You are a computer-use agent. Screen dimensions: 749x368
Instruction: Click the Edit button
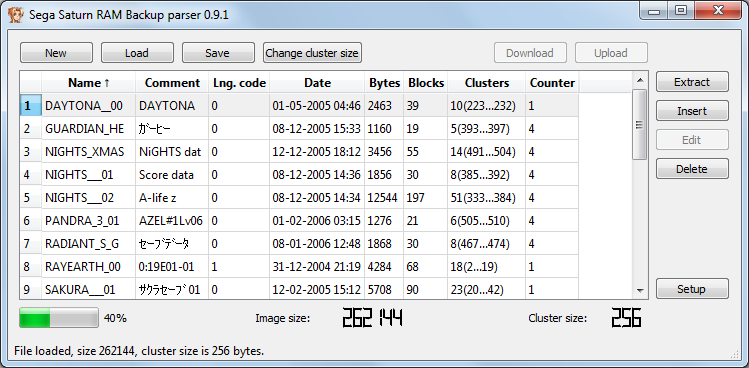(692, 140)
